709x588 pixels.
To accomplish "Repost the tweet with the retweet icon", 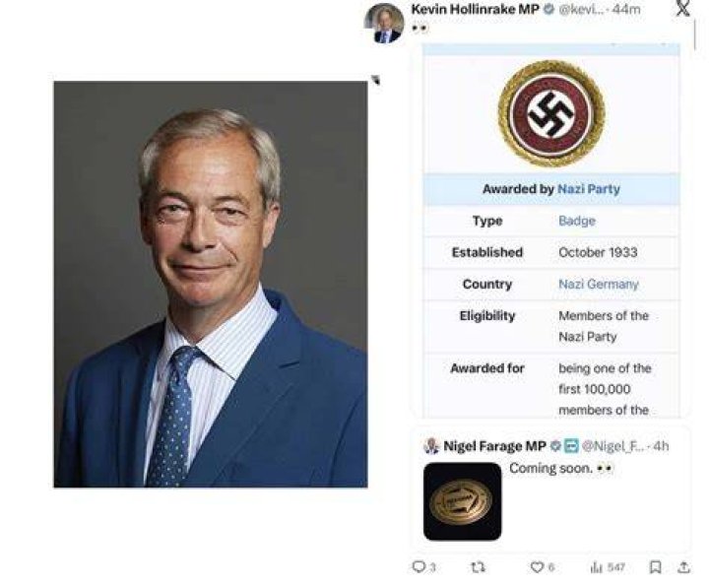I will (478, 566).
